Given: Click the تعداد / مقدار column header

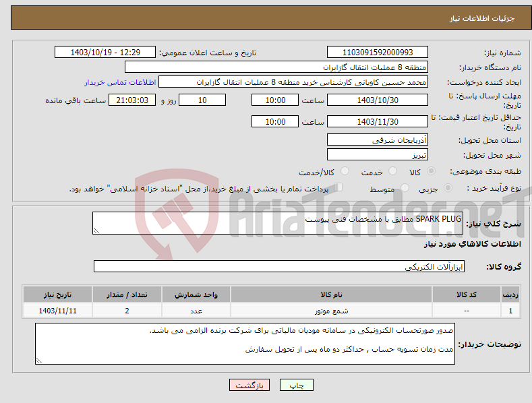Looking at the screenshot, I should click(x=127, y=294).
